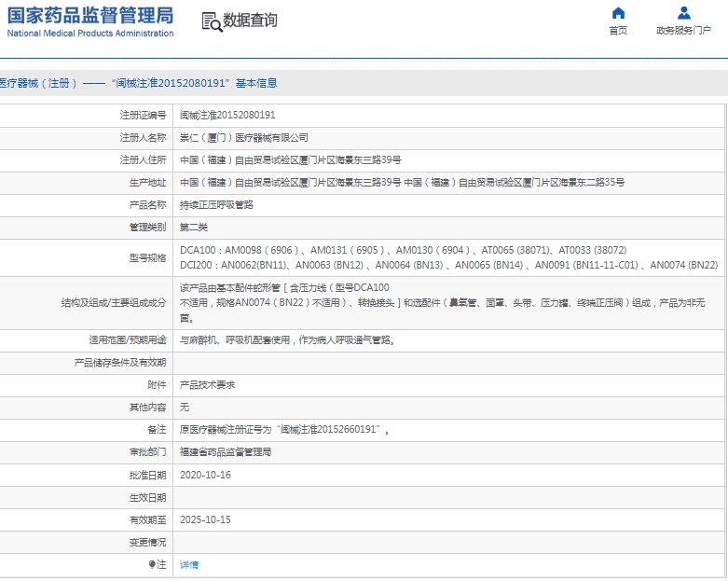Image resolution: width=728 pixels, height=581 pixels.
Task: Click the 产品储存条件及有效期 row label
Action: tap(120, 363)
